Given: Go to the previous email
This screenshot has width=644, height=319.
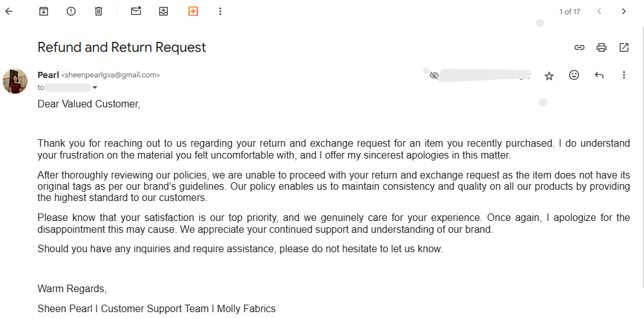Looking at the screenshot, I should 599,11.
